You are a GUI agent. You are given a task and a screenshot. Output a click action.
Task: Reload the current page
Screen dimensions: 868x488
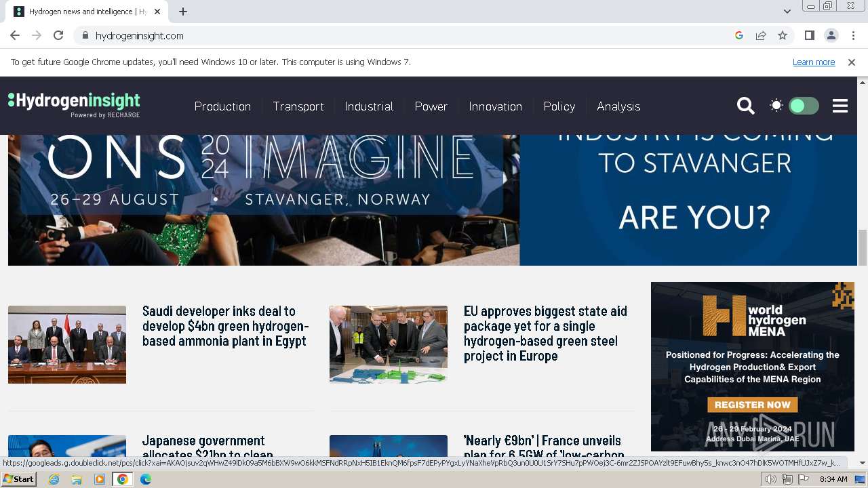point(58,35)
